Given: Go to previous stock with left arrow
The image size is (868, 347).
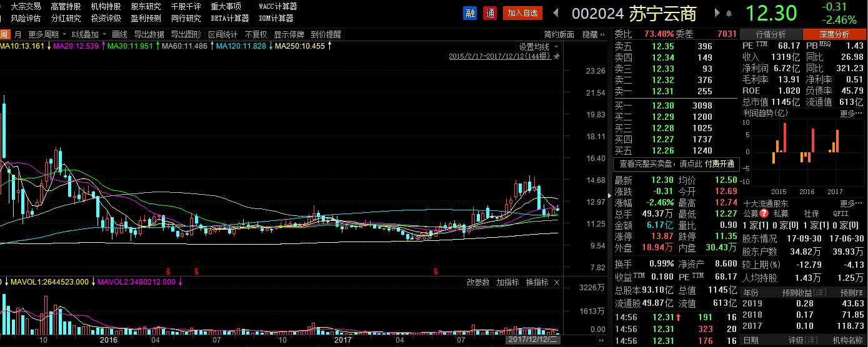Looking at the screenshot, I should (x=556, y=12).
